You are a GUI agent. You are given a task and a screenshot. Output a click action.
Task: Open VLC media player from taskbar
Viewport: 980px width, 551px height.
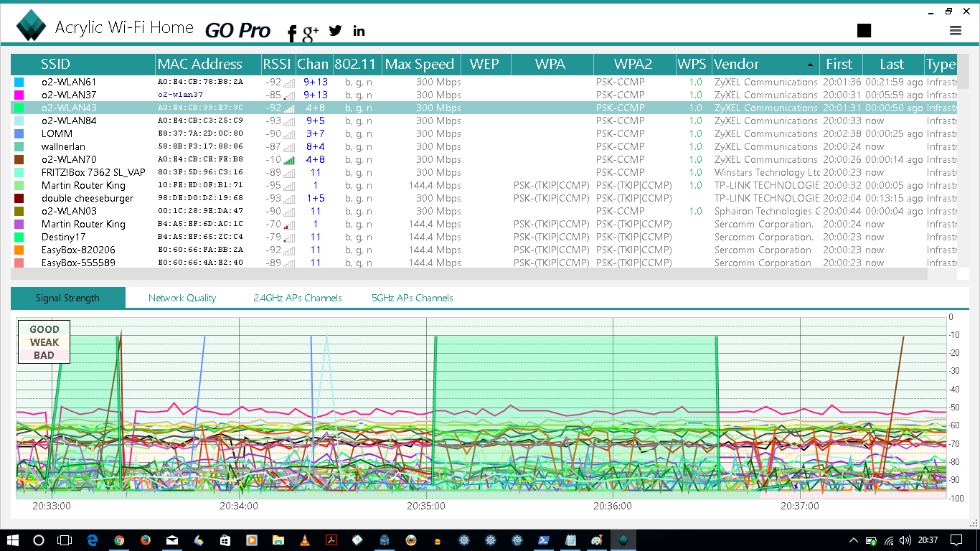(305, 540)
